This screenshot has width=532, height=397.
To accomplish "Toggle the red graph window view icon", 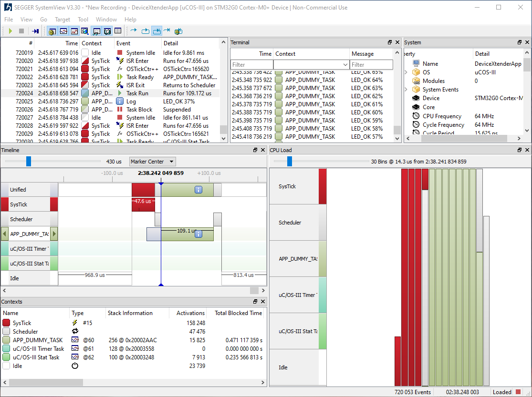I will click(x=74, y=31).
